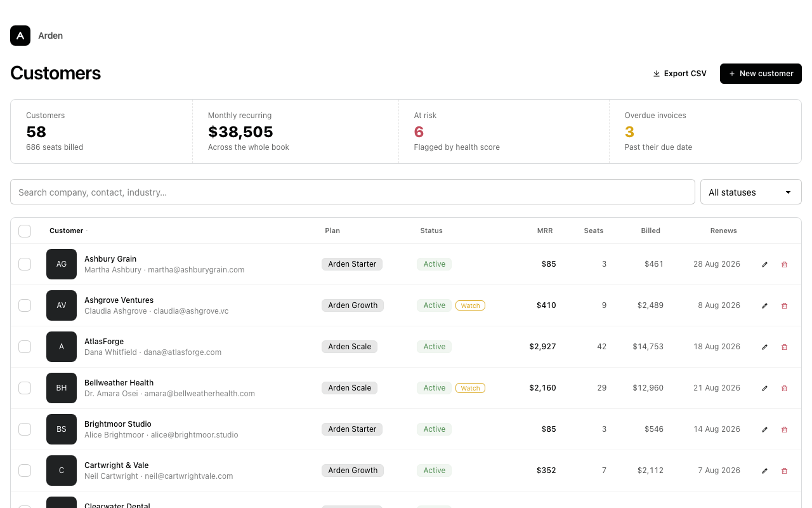
Task: Sort by the Customer column header
Action: [x=67, y=231]
